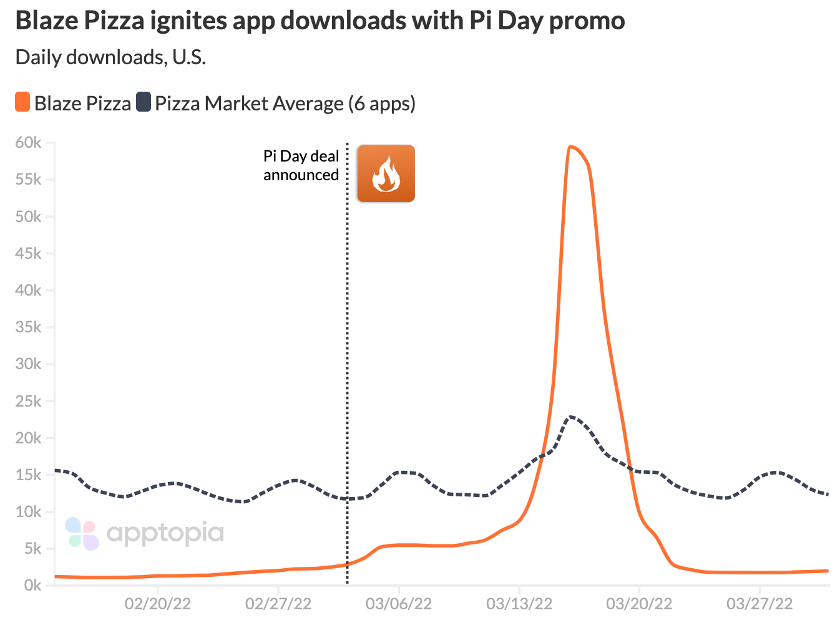This screenshot has width=840, height=623.
Task: Click the Blaze Pizza flame app icon
Action: pyautogui.click(x=386, y=173)
